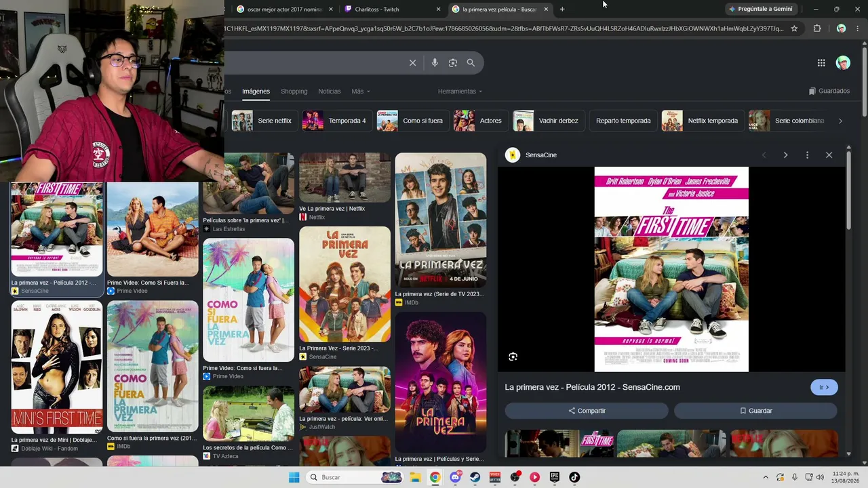Open the Chrome extensions puzzle icon

(817, 28)
